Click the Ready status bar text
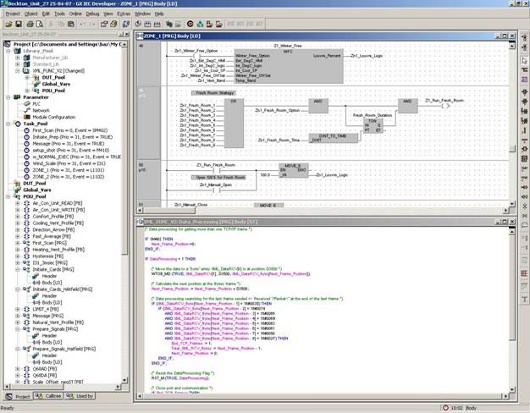The image size is (530, 413). coord(7,408)
